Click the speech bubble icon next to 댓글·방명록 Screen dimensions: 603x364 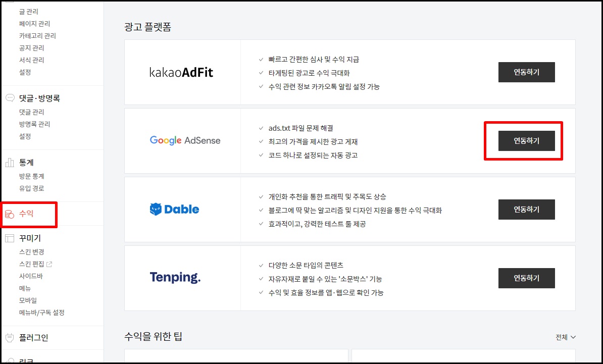point(9,98)
